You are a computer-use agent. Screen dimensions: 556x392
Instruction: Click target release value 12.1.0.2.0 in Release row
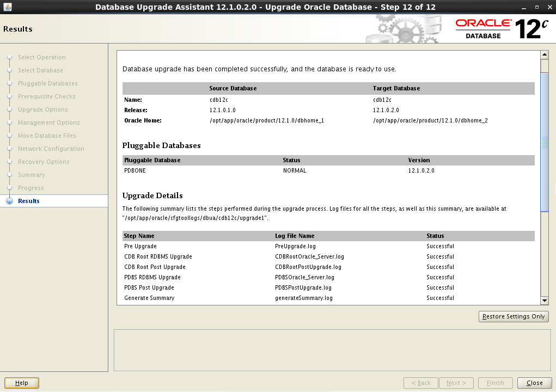coord(386,110)
